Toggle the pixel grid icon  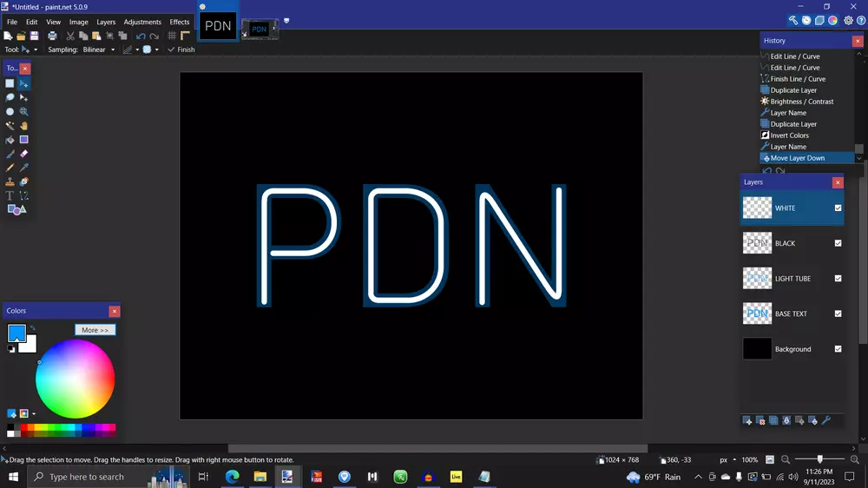coord(172,36)
